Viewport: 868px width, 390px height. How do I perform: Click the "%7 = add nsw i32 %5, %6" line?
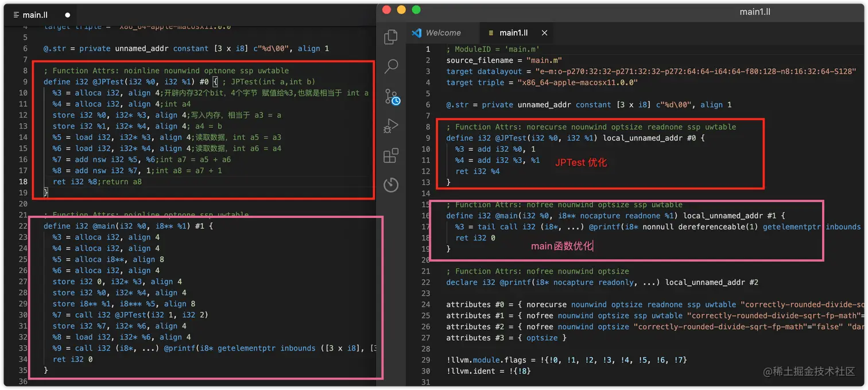141,159
